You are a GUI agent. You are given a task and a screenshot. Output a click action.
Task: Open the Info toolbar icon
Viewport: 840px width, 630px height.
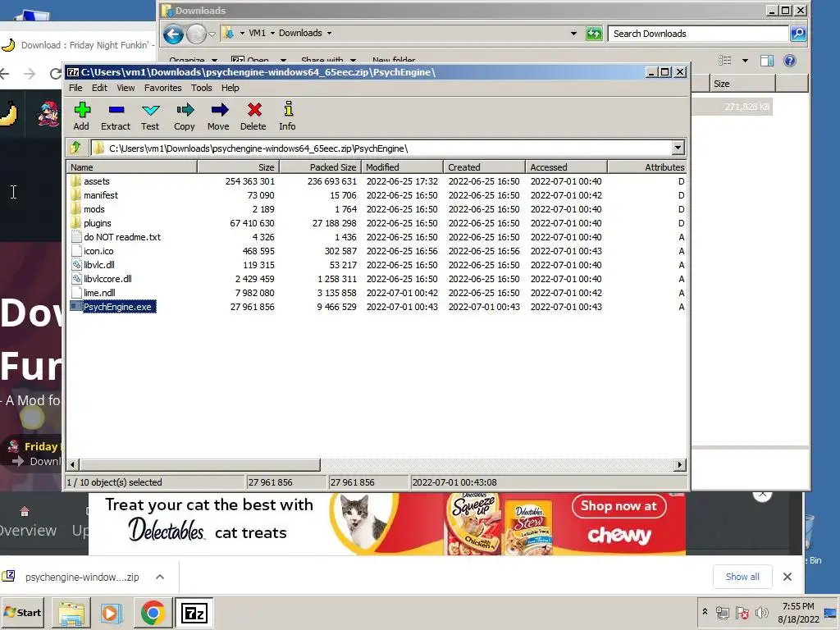[288, 116]
